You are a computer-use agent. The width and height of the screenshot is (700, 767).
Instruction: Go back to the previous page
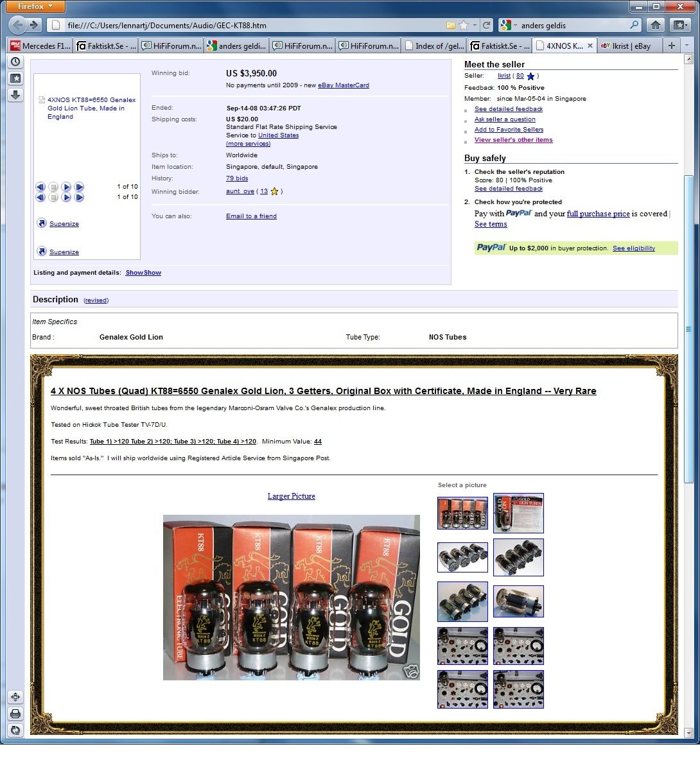[17, 25]
